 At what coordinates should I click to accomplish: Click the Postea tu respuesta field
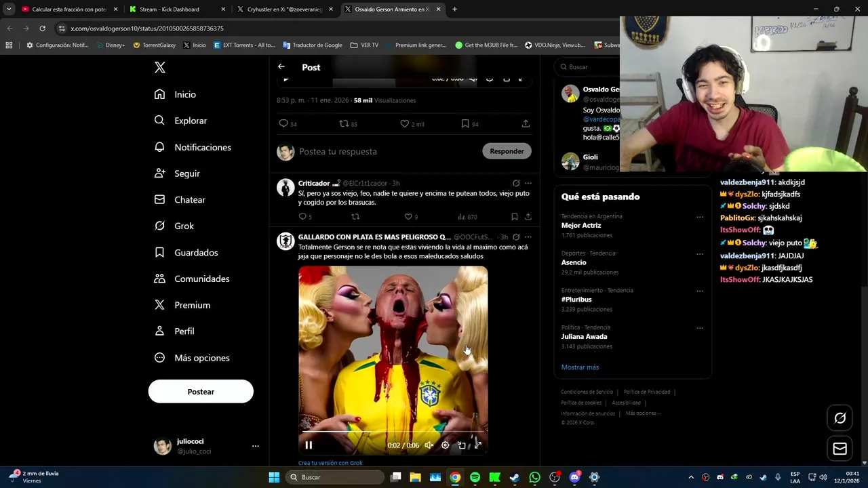coord(387,151)
